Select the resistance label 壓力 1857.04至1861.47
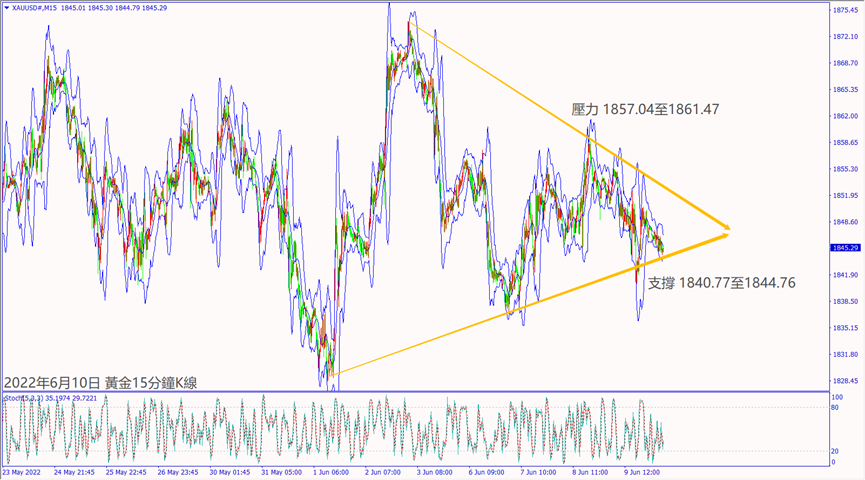This screenshot has height=480, width=865. [x=645, y=110]
